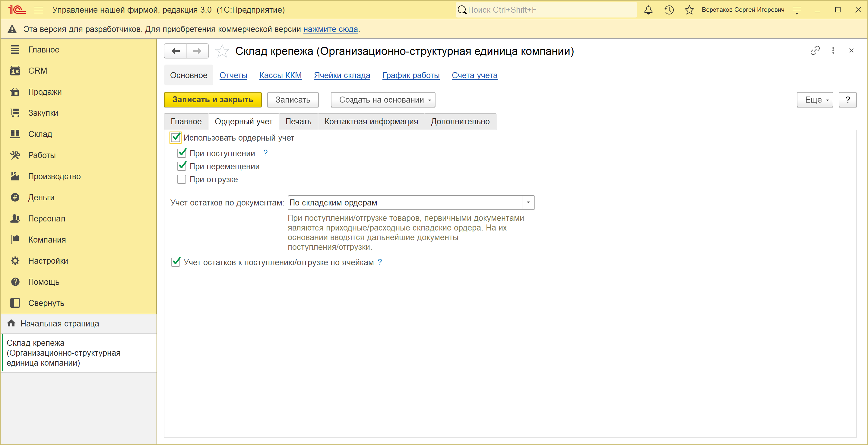Open Склад section icon
This screenshot has height=445, width=868.
click(x=15, y=134)
